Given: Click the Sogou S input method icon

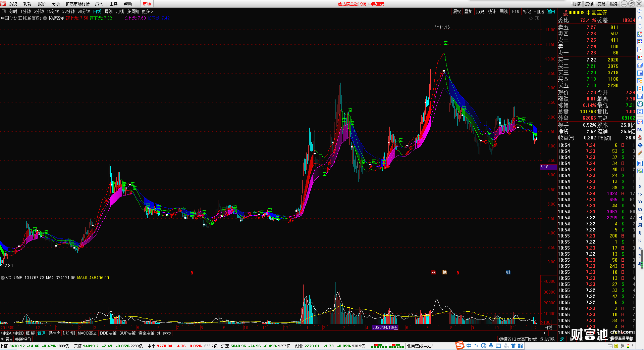Looking at the screenshot, I should [460, 345].
